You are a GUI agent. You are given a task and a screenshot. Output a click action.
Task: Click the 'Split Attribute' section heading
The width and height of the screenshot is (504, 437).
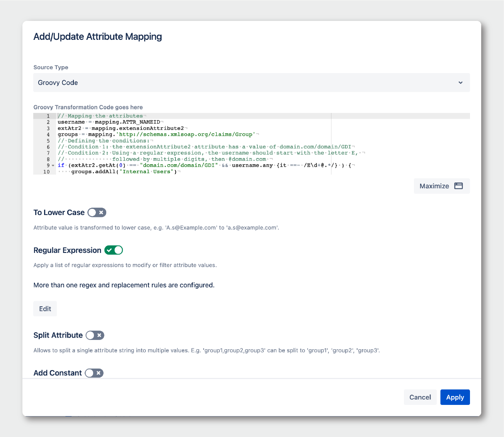pyautogui.click(x=58, y=335)
